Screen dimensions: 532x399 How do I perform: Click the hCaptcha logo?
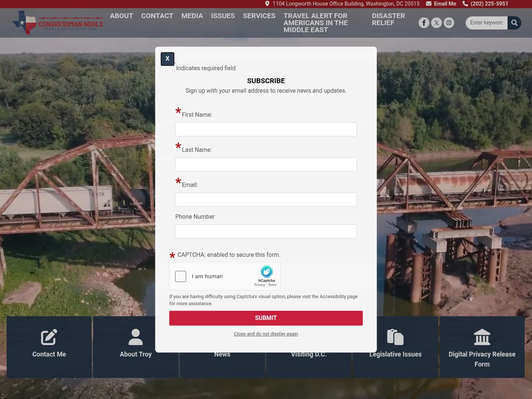[267, 272]
